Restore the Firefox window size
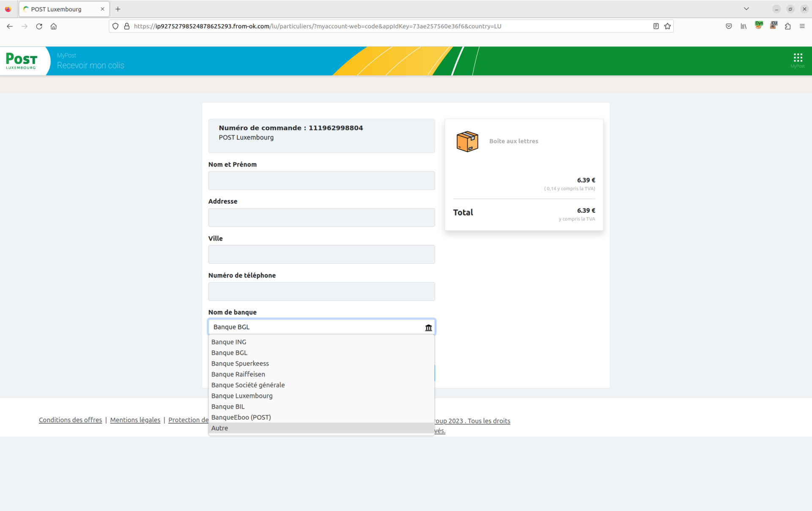812x511 pixels. coord(790,9)
